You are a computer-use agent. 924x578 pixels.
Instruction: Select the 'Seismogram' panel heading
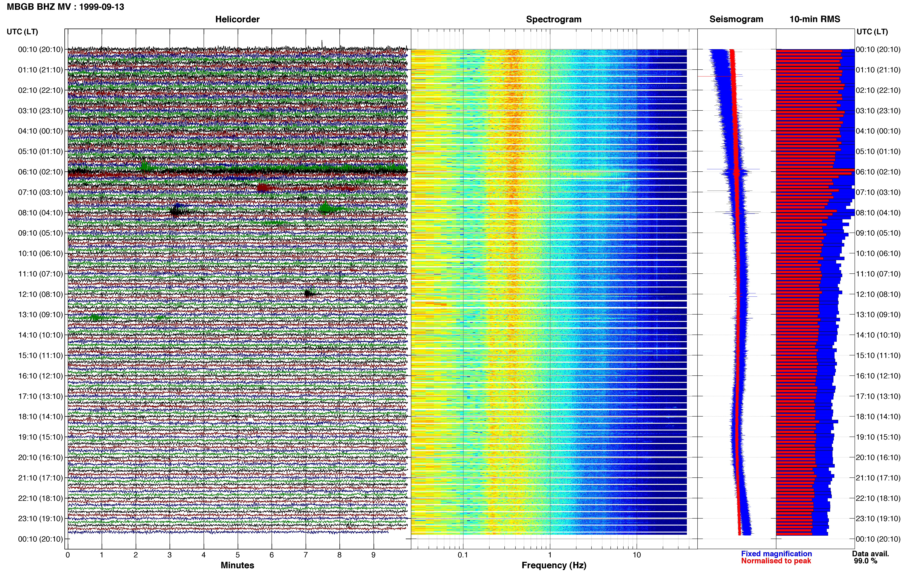pyautogui.click(x=736, y=19)
